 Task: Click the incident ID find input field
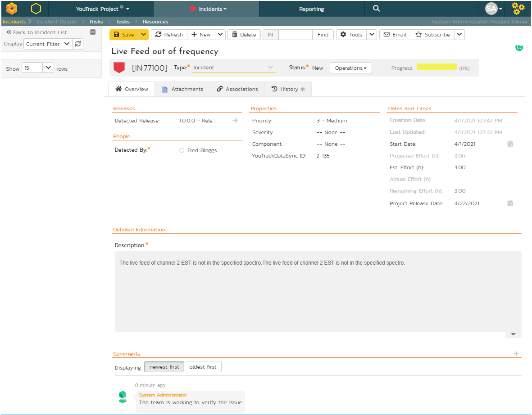pyautogui.click(x=295, y=35)
